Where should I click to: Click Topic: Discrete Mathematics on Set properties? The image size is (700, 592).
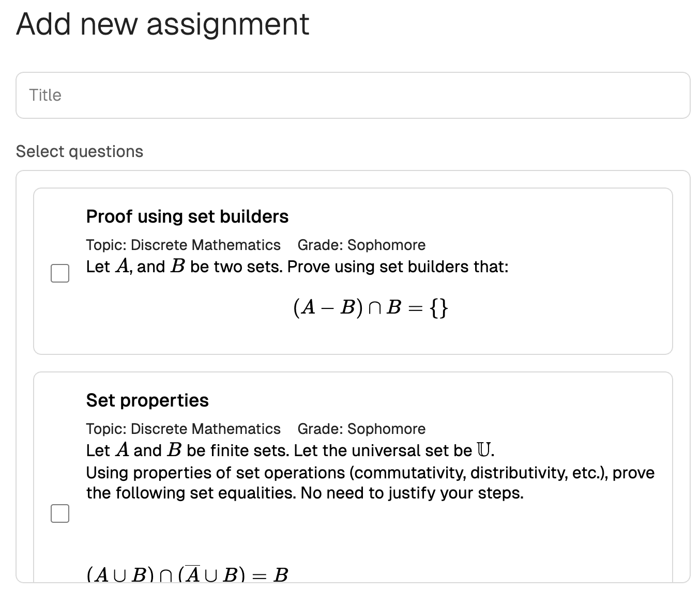pos(183,429)
